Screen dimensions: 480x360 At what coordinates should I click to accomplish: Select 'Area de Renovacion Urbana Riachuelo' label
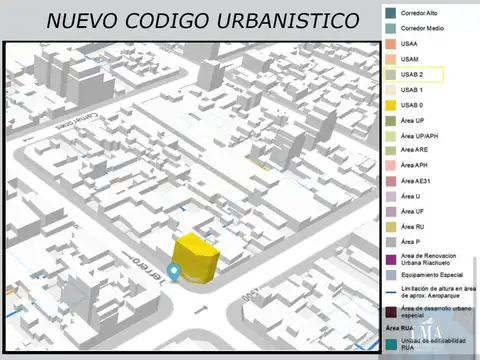428,259
